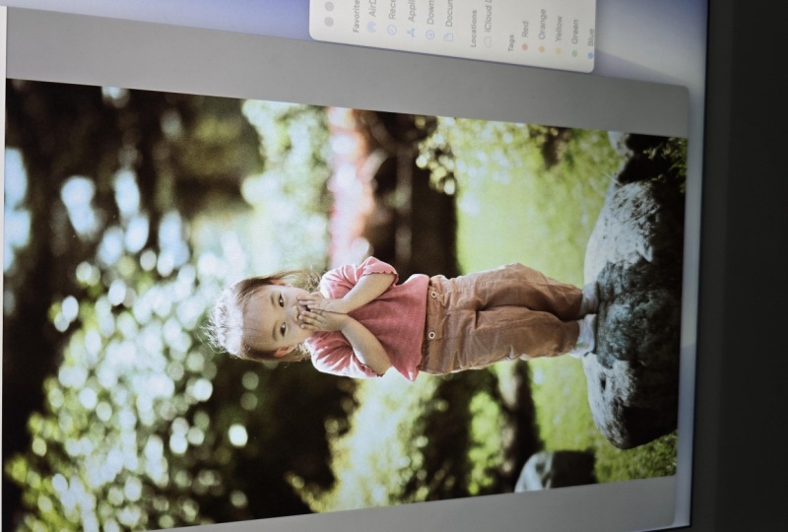Open Recents in the Finder sidebar

pos(392,18)
